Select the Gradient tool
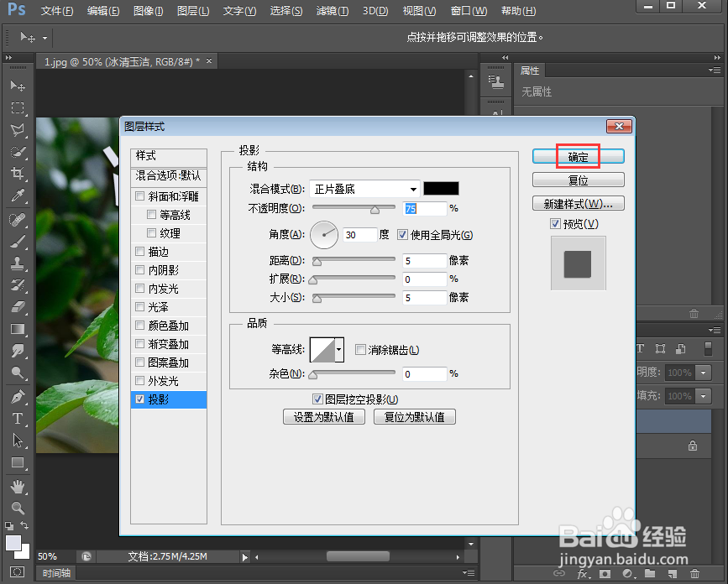The width and height of the screenshot is (728, 584). tap(18, 329)
